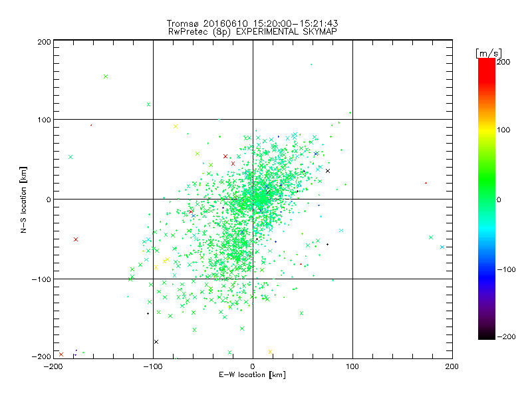Viewport: 532px width, 399px height.
Task: Select the isolated green X marker in the upper-left quadrant
Action: [x=106, y=76]
